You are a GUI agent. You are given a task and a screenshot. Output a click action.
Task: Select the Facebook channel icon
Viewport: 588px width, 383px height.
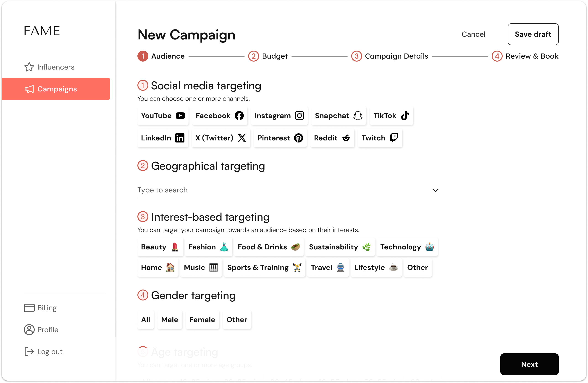(x=239, y=116)
